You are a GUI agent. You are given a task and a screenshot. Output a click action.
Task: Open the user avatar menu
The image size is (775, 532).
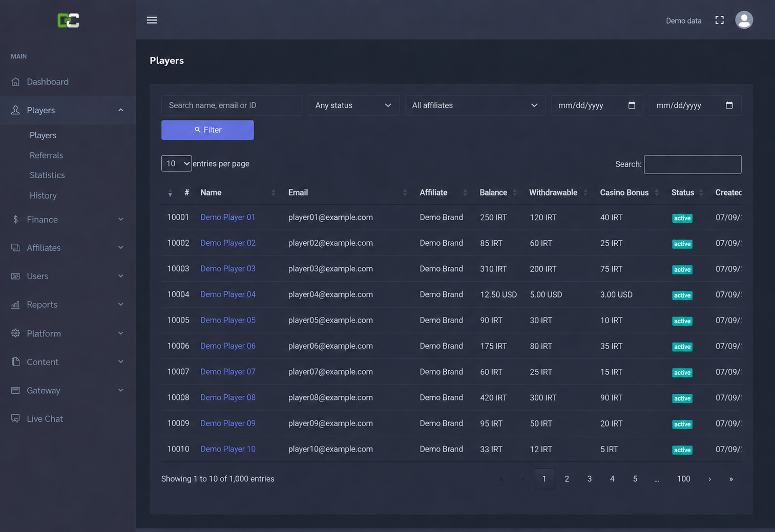[x=744, y=20]
